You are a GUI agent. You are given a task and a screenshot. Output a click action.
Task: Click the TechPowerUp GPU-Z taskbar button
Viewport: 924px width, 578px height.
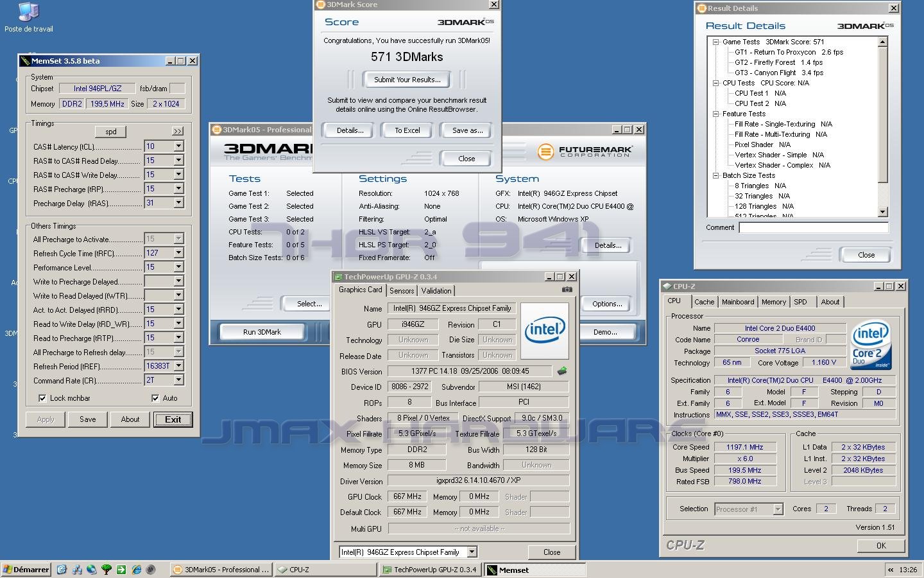(x=429, y=570)
